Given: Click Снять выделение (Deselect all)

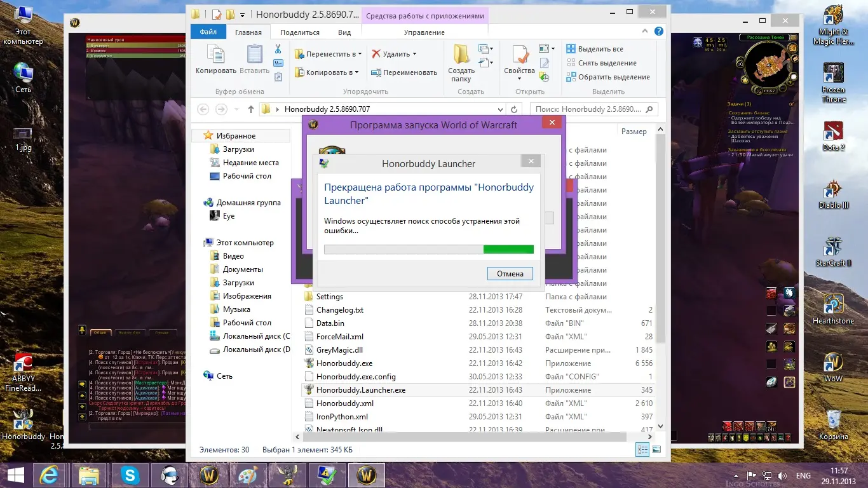Looking at the screenshot, I should click(x=601, y=63).
